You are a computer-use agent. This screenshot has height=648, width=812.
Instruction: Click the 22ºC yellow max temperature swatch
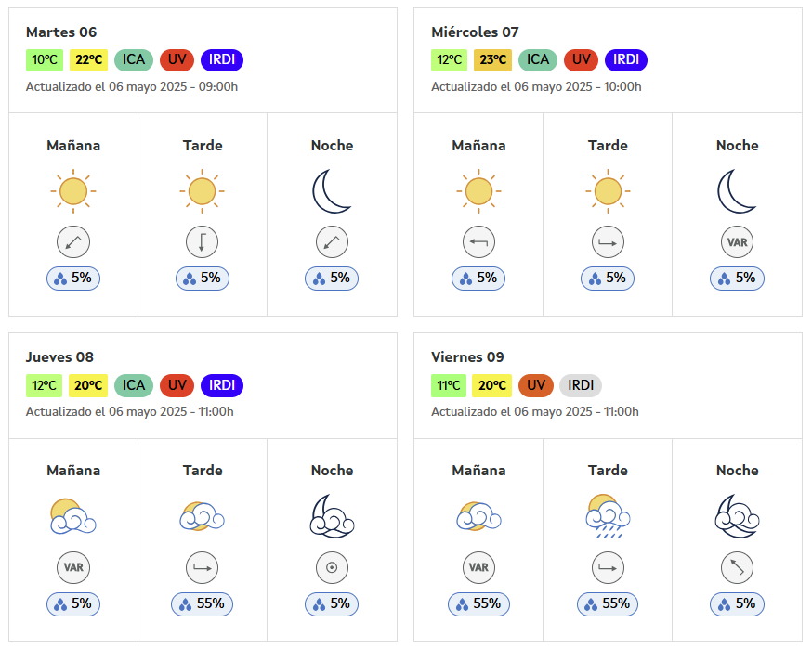(88, 60)
